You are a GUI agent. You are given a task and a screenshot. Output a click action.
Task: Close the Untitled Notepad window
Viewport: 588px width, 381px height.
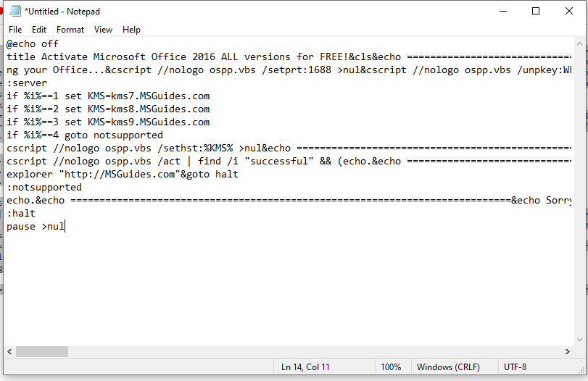click(569, 11)
